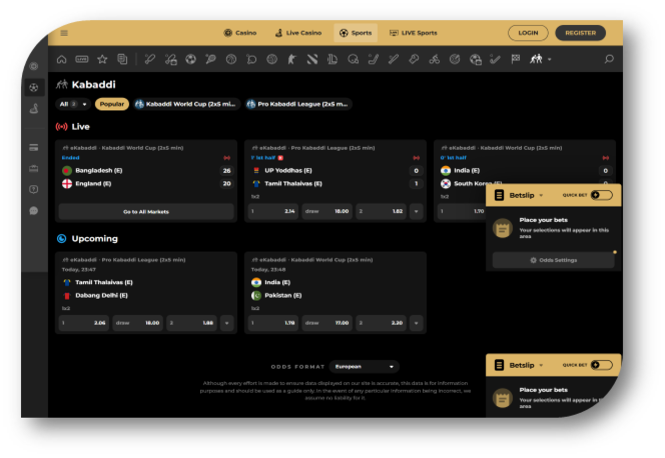Open the casino chip icon in left sidebar
Screen dimensions: 665x458
[34, 66]
